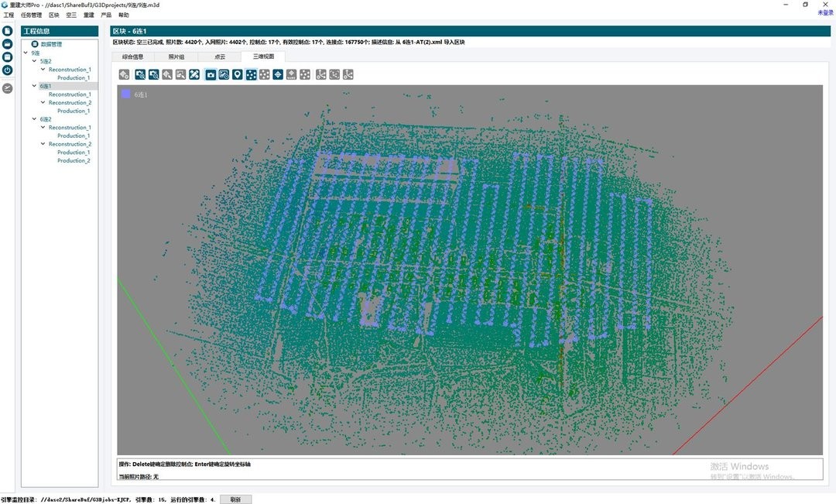Toggle camera position display in 3D view
This screenshot has width=836, height=504.
211,74
